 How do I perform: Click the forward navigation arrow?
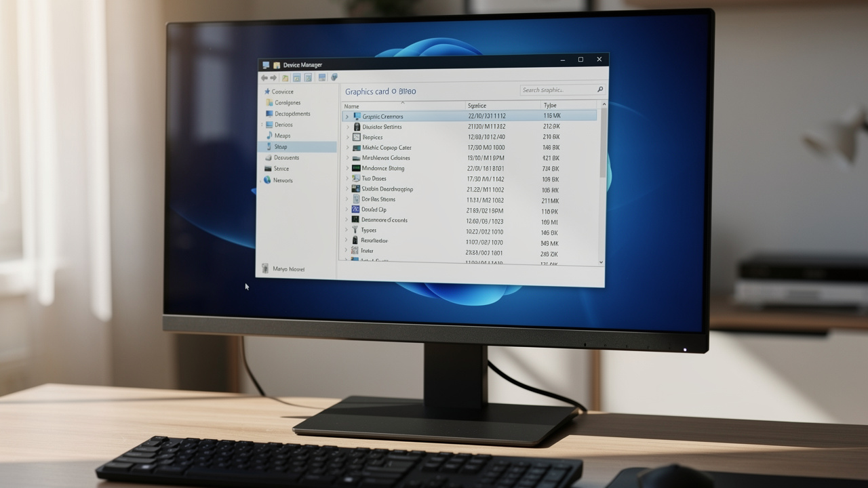(x=272, y=77)
